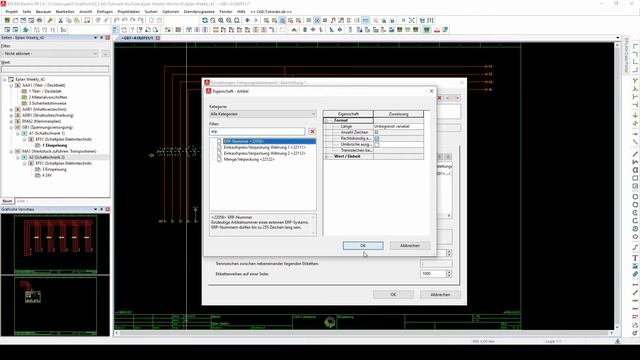The width and height of the screenshot is (640, 360).
Task: Click the Wert input field in page navigator
Action: coord(55,69)
